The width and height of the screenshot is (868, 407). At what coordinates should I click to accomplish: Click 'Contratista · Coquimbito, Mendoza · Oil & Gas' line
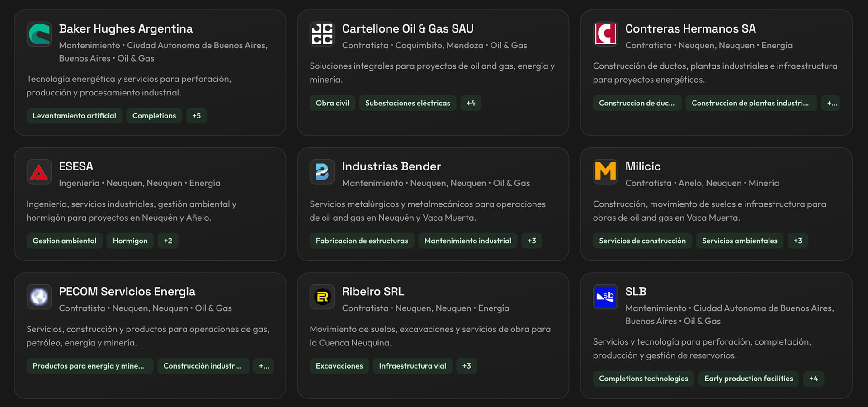tap(434, 46)
